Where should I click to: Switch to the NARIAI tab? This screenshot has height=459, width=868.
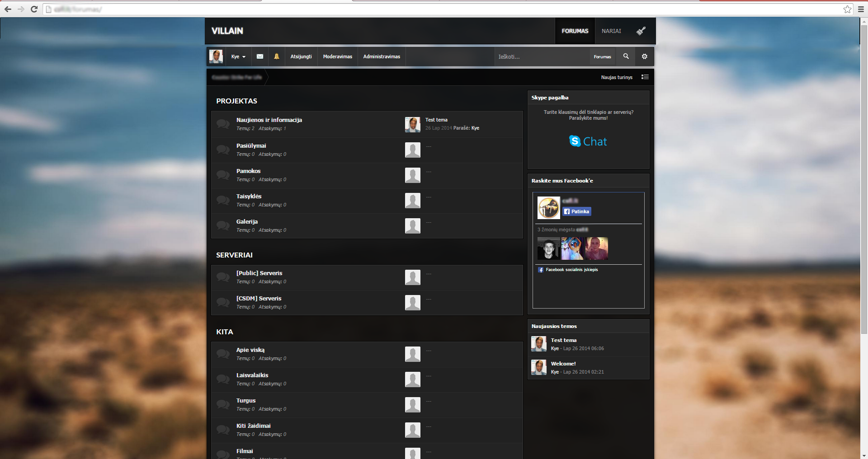point(611,31)
